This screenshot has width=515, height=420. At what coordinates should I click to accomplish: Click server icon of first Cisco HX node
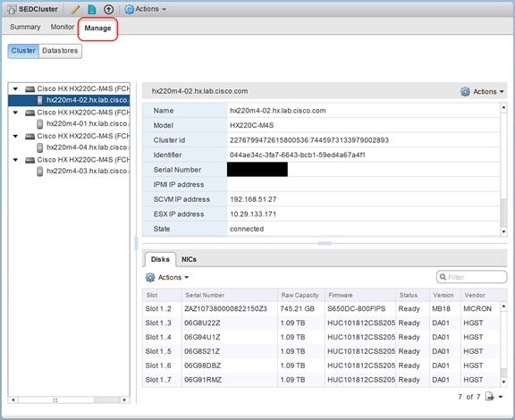coord(30,89)
